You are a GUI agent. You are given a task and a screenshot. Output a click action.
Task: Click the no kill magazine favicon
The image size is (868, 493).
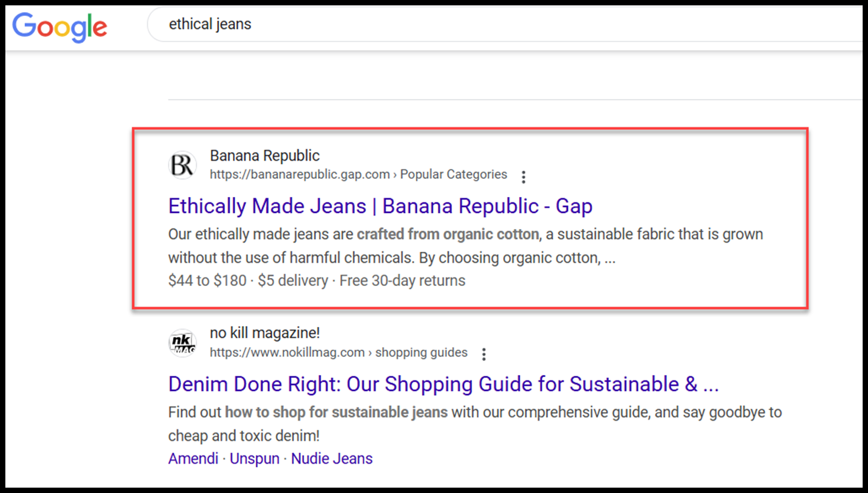pos(182,343)
